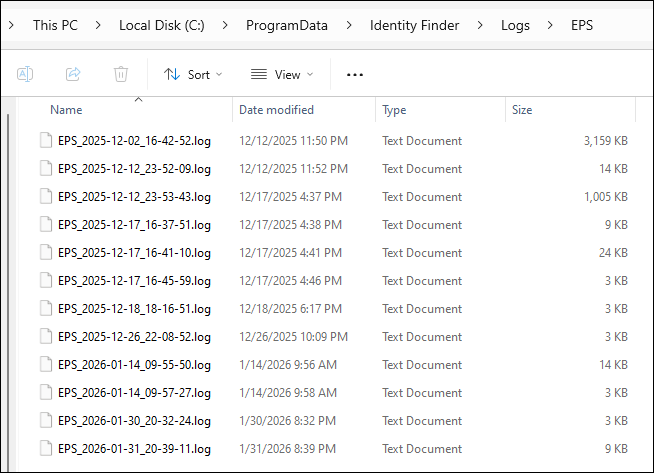Click file icon of EPS_2025-12-17_16-37-51.log
Screen dimensions: 654x473
point(46,224)
